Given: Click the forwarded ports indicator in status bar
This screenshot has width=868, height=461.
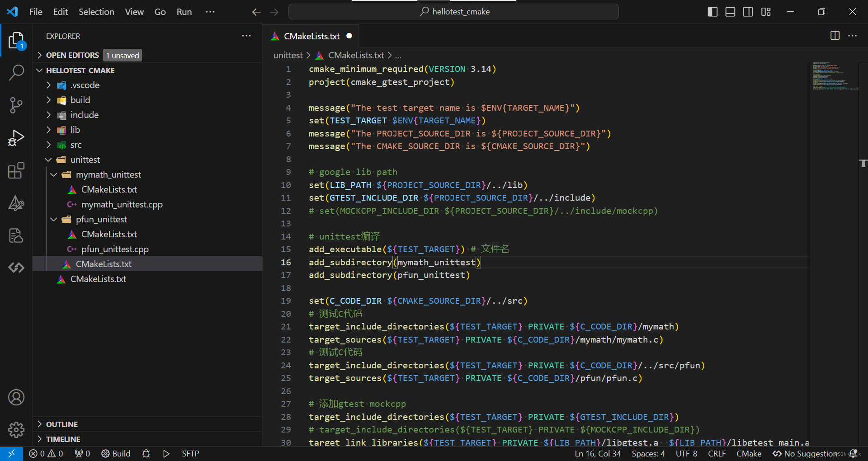Looking at the screenshot, I should pyautogui.click(x=82, y=453).
